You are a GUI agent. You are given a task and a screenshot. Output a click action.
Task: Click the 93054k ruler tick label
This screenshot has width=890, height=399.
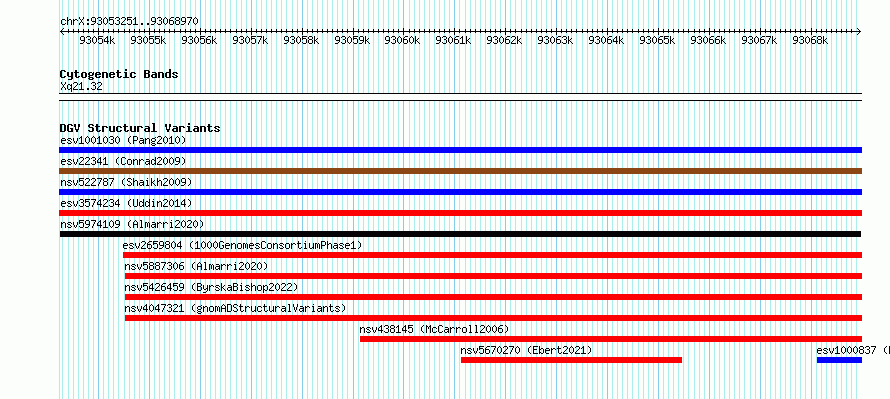(97, 40)
